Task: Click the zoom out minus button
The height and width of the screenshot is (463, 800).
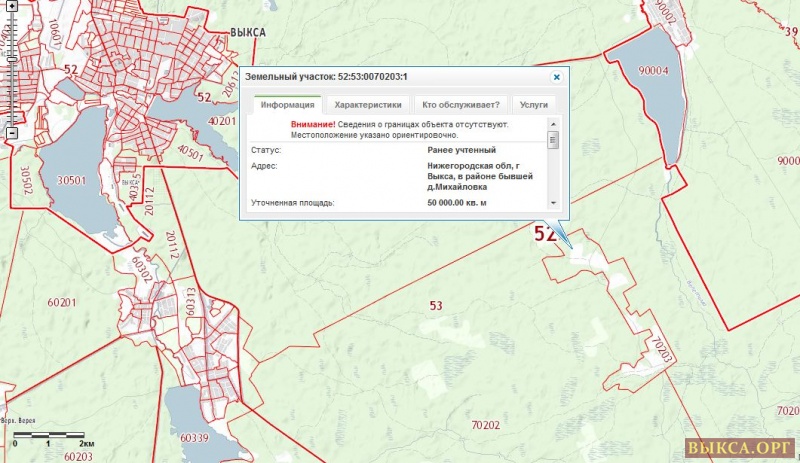Action: [x=11, y=132]
